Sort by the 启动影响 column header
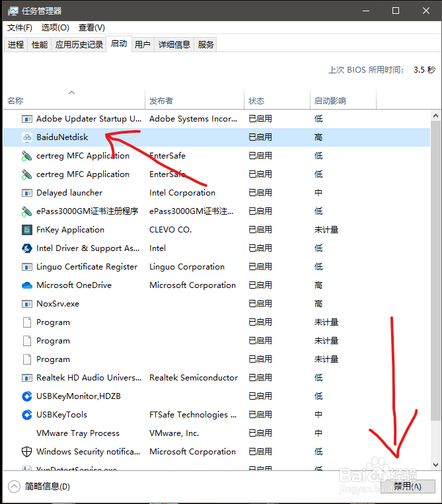The image size is (442, 504). pos(343,100)
